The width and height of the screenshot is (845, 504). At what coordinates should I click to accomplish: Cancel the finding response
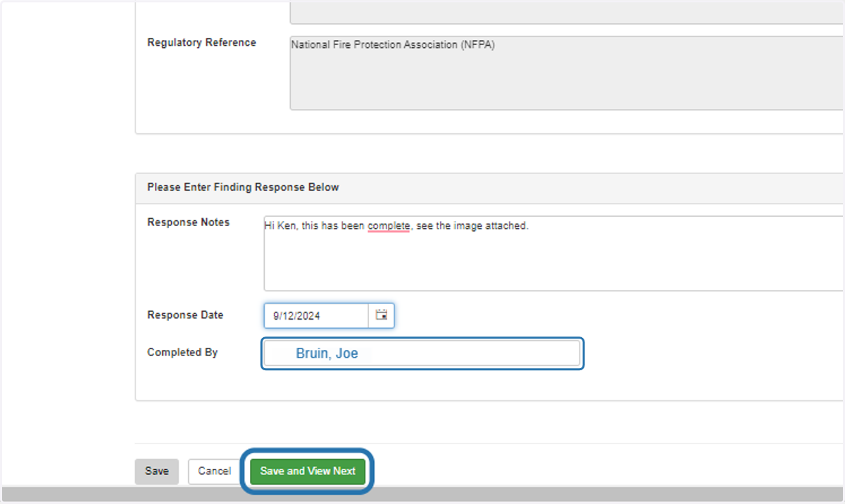coord(214,472)
